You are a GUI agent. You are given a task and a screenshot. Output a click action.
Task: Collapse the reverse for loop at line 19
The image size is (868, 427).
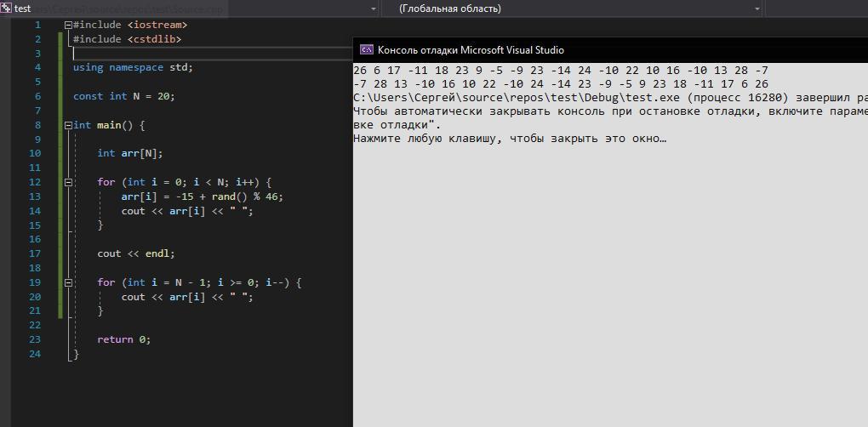click(x=68, y=282)
